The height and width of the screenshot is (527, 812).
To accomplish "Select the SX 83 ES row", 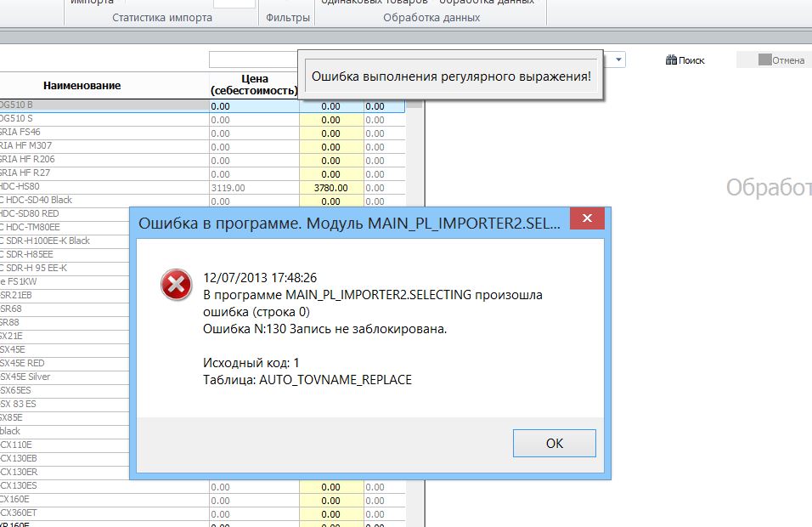I will [65, 404].
